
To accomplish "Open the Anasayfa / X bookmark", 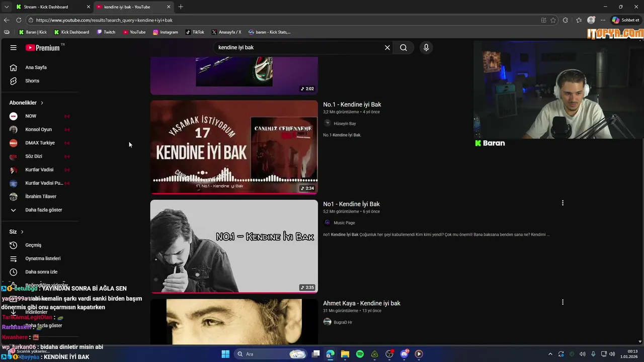I will 226,32.
